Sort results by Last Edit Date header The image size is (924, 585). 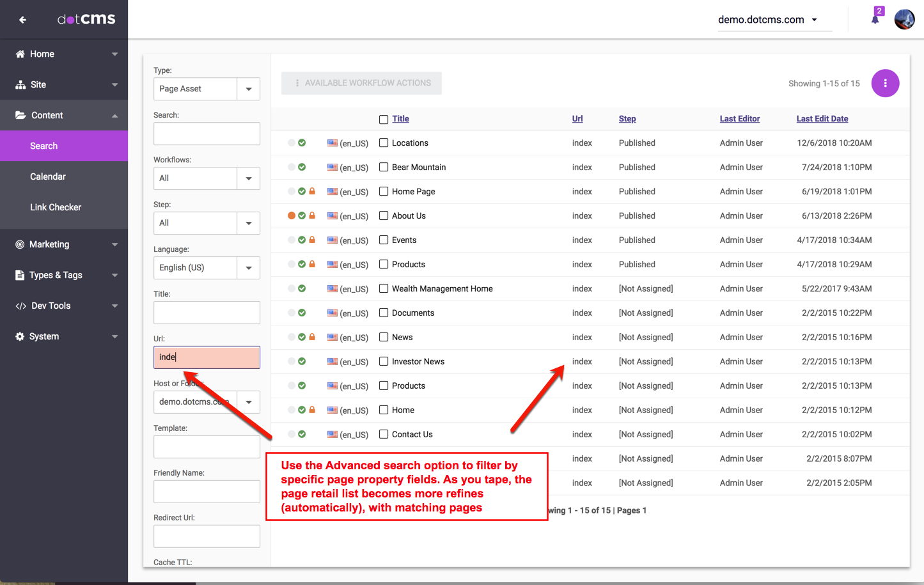(x=822, y=119)
